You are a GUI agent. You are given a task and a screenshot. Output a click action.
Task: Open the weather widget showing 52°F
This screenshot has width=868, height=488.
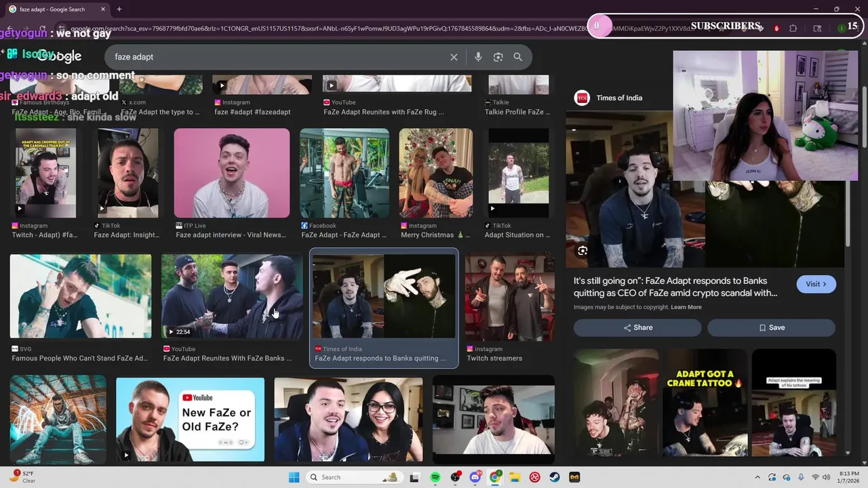pos(23,476)
